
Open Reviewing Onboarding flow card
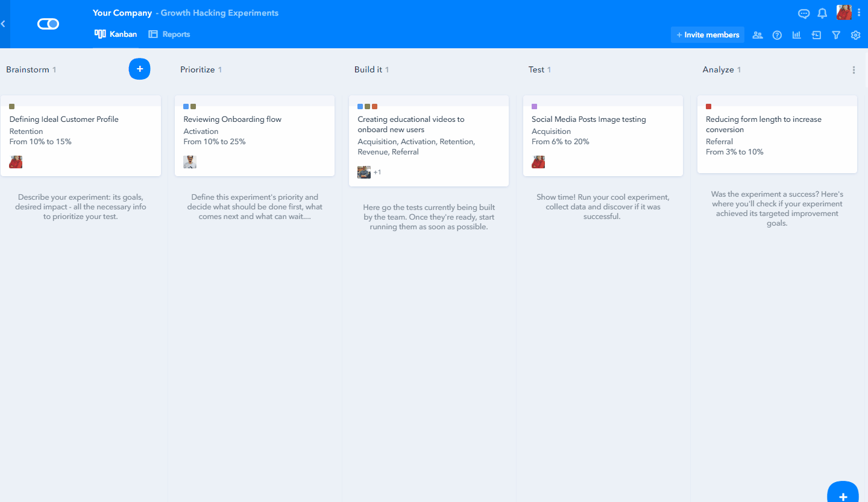[x=232, y=119]
